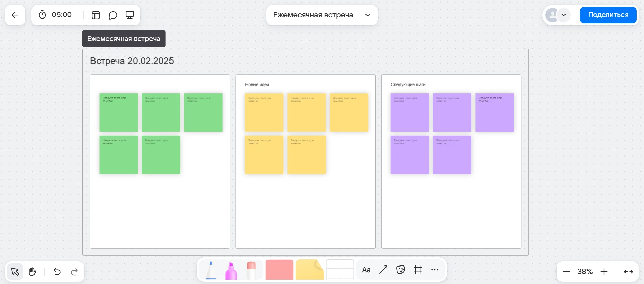The width and height of the screenshot is (644, 284).
Task: Select the Ежемесячная встреча frame label
Action: click(124, 39)
